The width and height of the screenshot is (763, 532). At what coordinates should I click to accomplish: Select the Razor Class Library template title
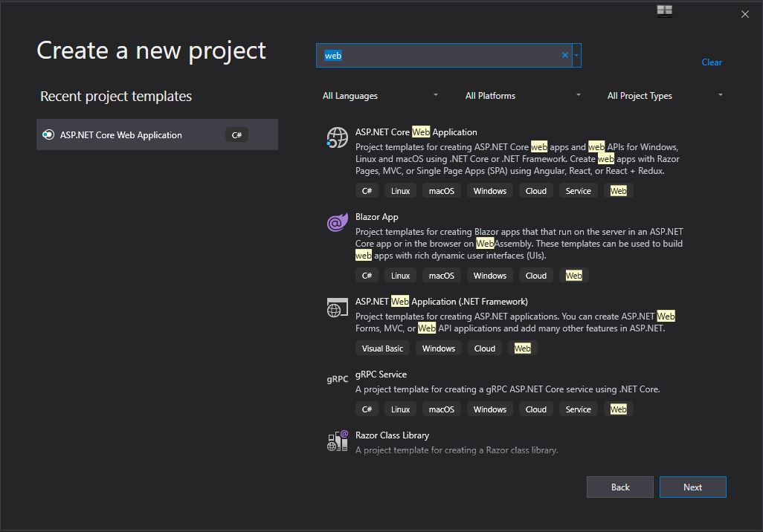(392, 435)
